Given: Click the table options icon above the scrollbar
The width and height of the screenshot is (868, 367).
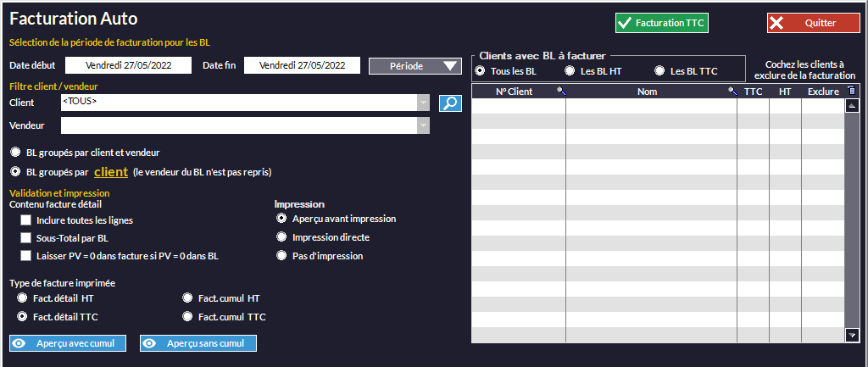Looking at the screenshot, I should (x=852, y=92).
